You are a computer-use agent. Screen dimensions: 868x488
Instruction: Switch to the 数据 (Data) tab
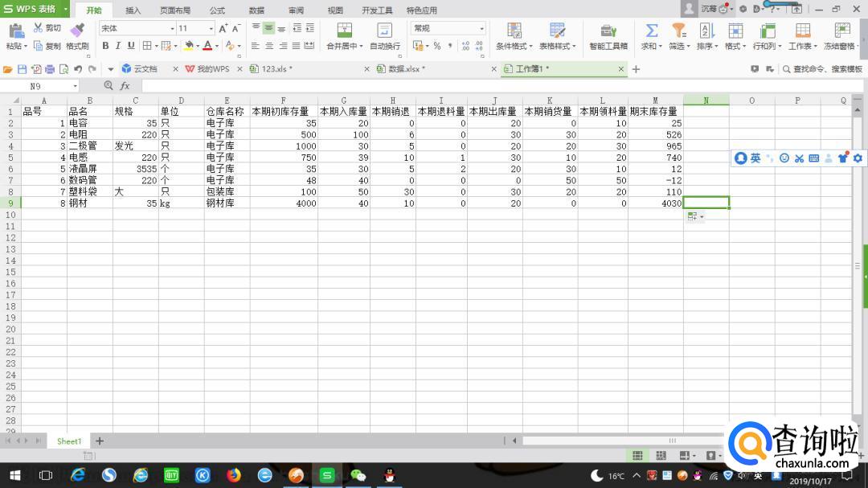pos(256,10)
